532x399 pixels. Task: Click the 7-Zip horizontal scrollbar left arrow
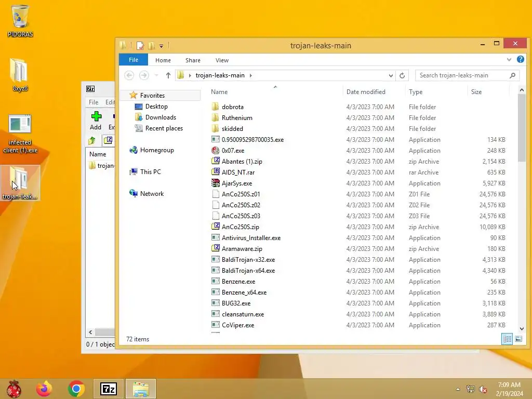tap(90, 332)
